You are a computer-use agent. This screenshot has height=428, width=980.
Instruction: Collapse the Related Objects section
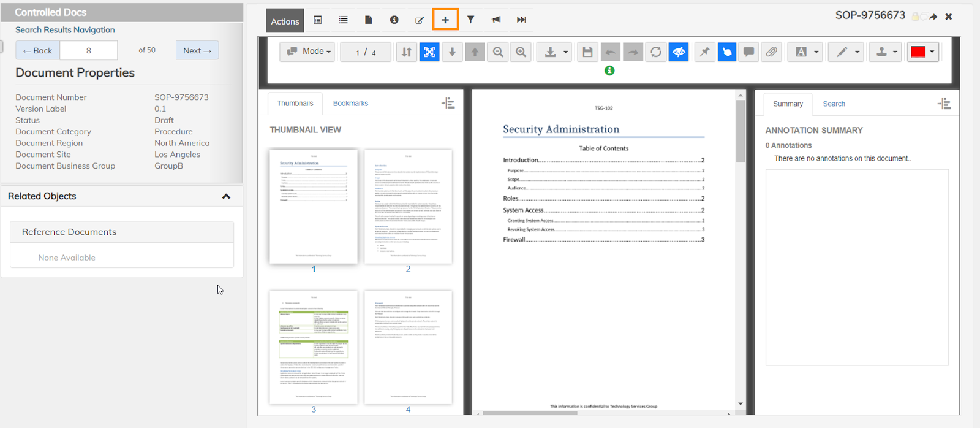coord(226,196)
